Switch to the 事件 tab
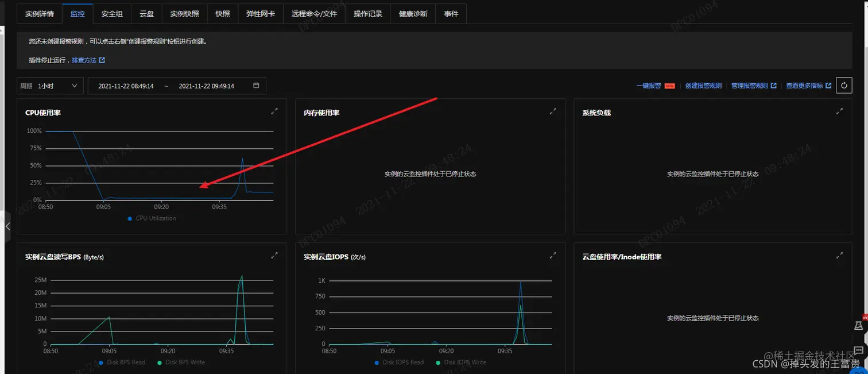 click(x=451, y=14)
